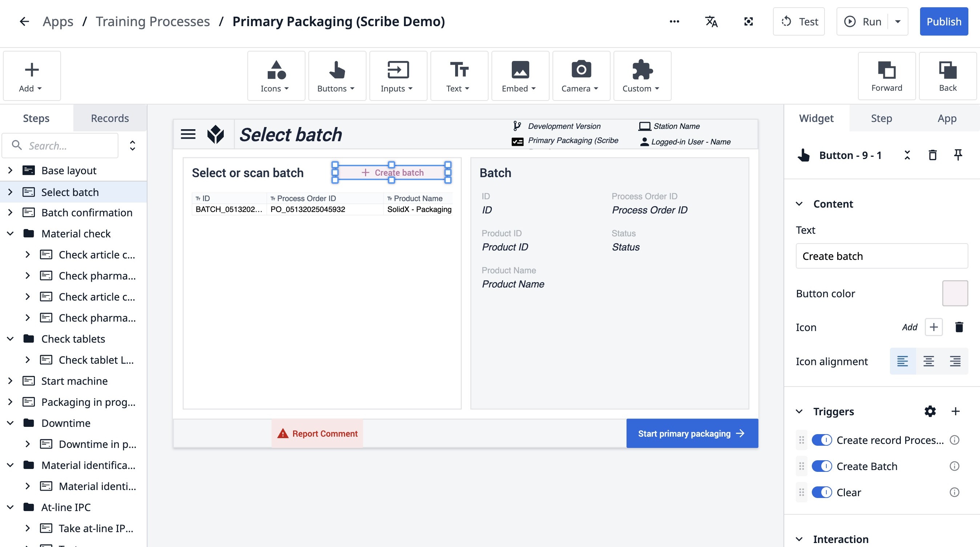Add a new trigger with plus icon
Screen dimensions: 980x547
pyautogui.click(x=955, y=411)
